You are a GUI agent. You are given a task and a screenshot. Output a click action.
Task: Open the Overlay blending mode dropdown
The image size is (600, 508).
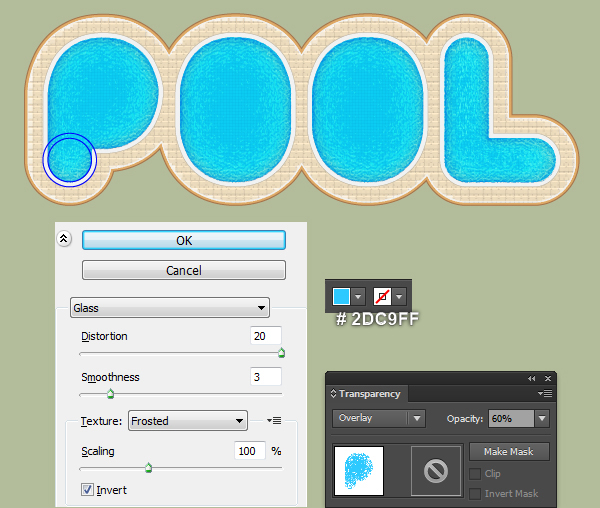[379, 418]
